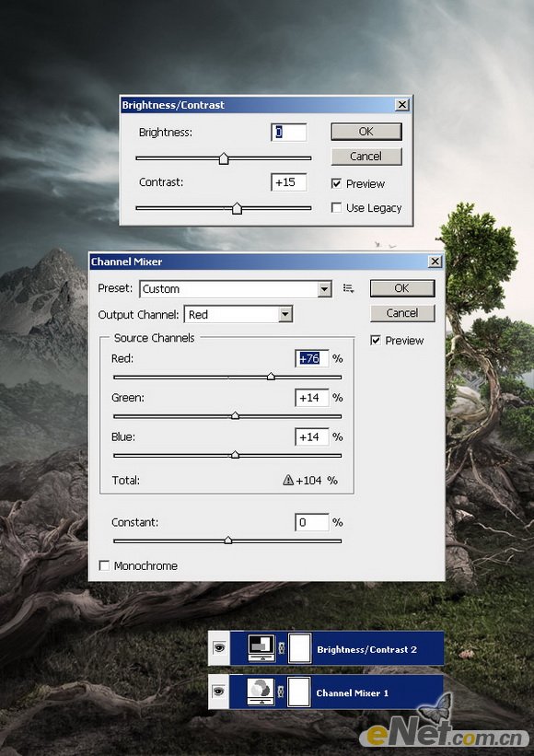Open the Preset dropdown list

(325, 289)
